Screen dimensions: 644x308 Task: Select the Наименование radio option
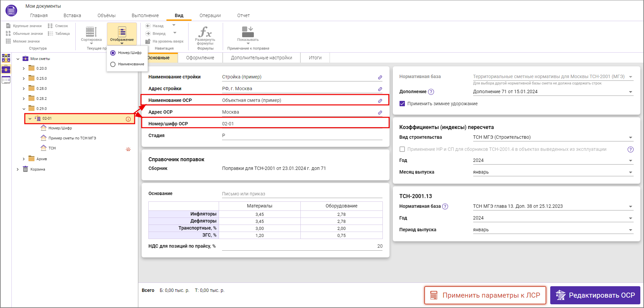click(x=113, y=64)
